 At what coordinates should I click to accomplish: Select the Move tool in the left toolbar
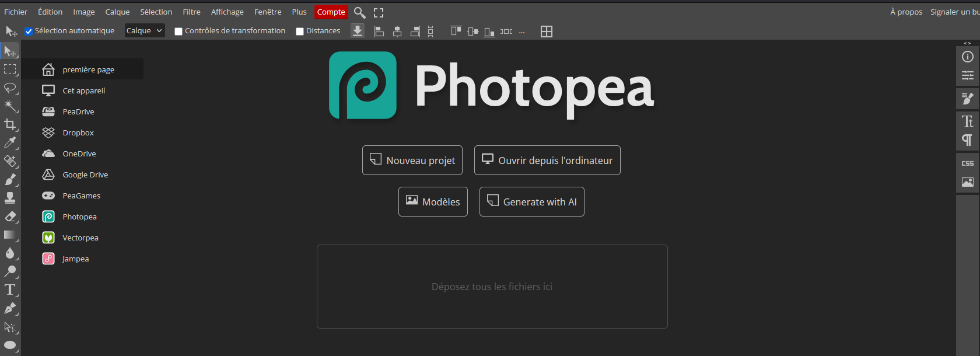tap(10, 51)
